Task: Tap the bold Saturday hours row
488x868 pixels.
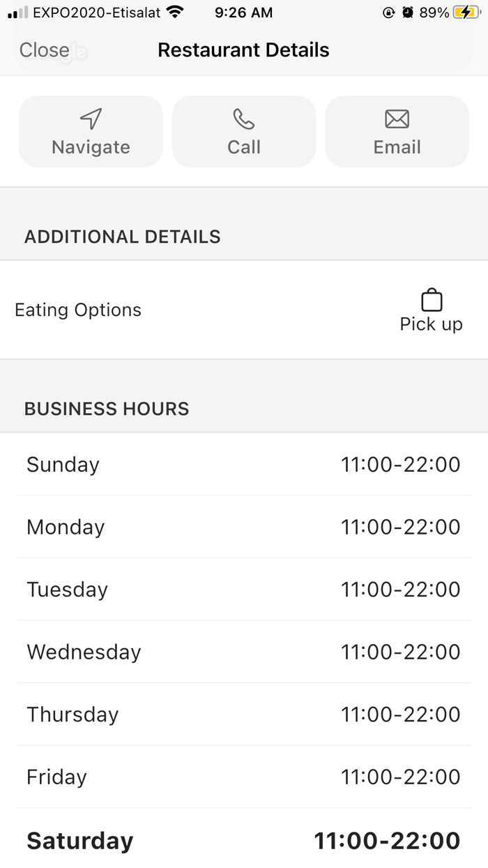Action: click(x=244, y=840)
